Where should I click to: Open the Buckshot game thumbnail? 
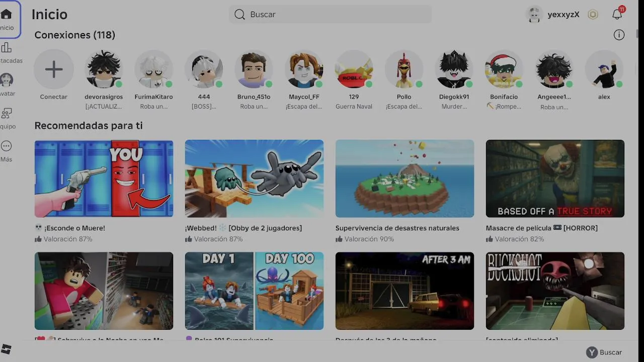(555, 291)
